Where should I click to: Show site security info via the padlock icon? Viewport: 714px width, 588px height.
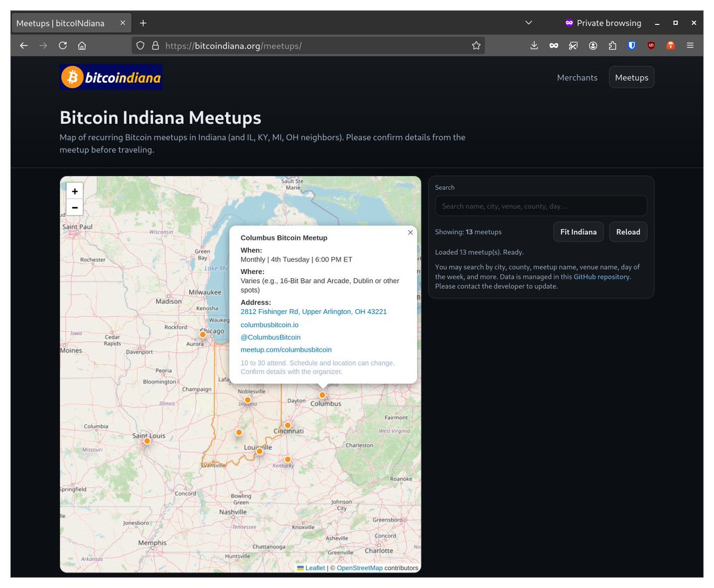click(155, 45)
